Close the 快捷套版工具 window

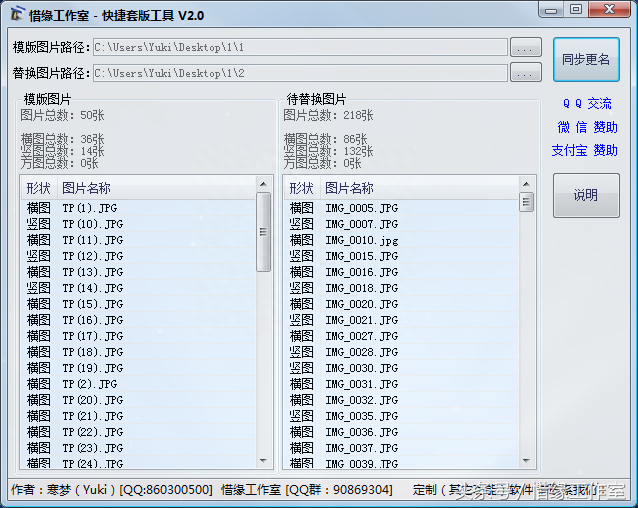pyautogui.click(x=609, y=10)
